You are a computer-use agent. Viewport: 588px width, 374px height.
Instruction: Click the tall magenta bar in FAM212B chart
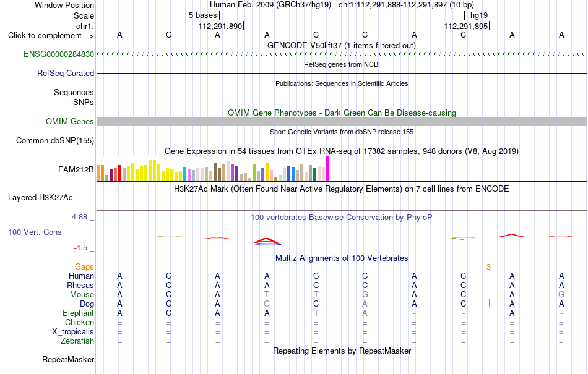tap(328, 169)
